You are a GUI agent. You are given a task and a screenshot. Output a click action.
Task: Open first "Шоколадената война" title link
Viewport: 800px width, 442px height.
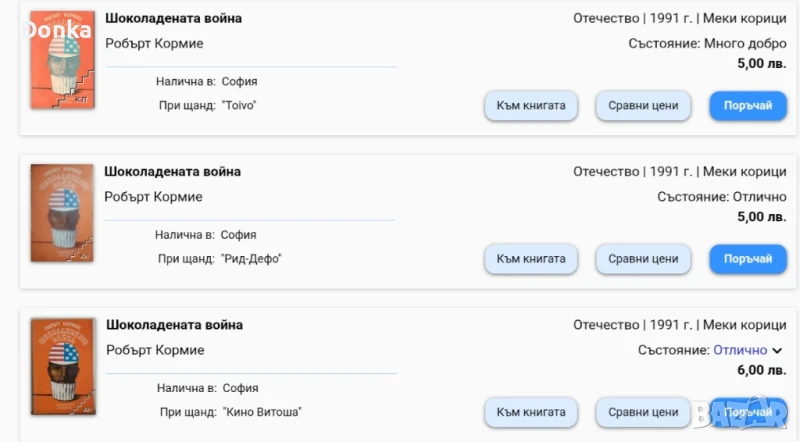click(173, 18)
